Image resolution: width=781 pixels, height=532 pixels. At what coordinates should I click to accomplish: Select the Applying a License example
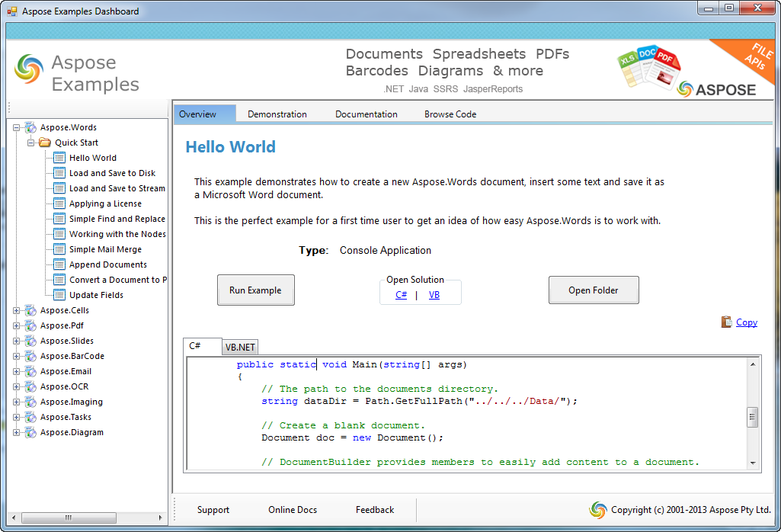click(106, 204)
